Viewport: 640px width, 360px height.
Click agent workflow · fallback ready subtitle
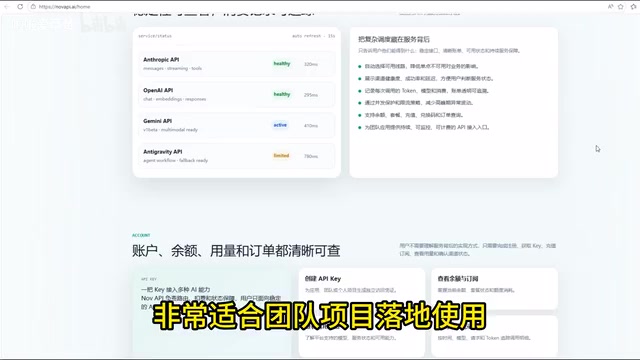pos(176,160)
